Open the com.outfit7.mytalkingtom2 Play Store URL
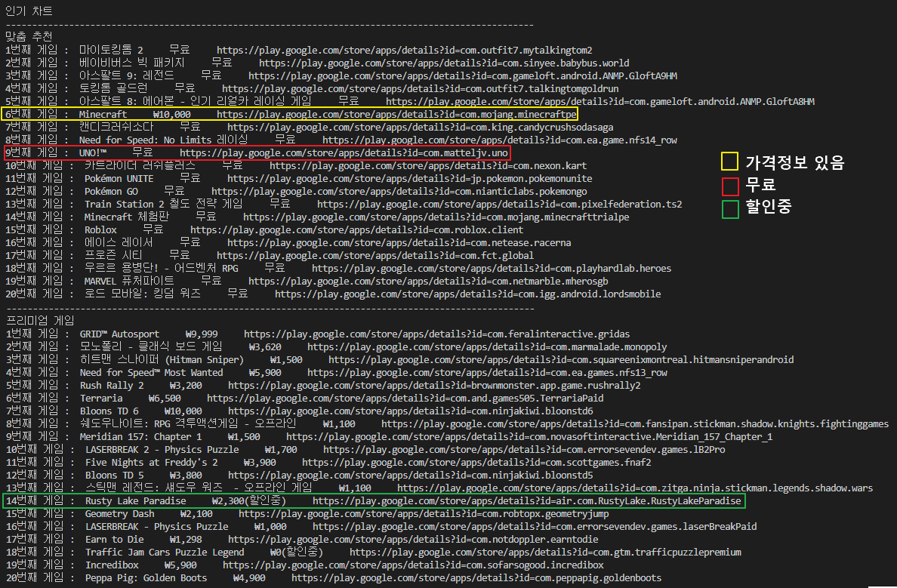Viewport: 897px width, 588px height. 405,51
